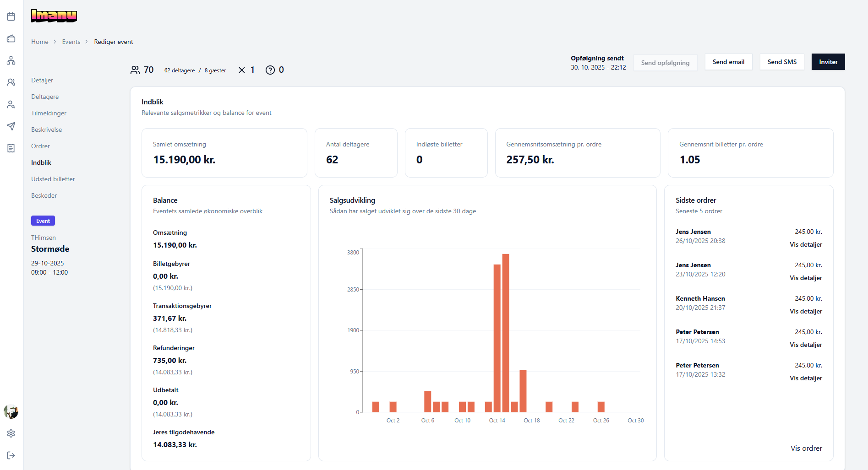Open the organization hierarchy icon
868x470 pixels.
click(11, 60)
